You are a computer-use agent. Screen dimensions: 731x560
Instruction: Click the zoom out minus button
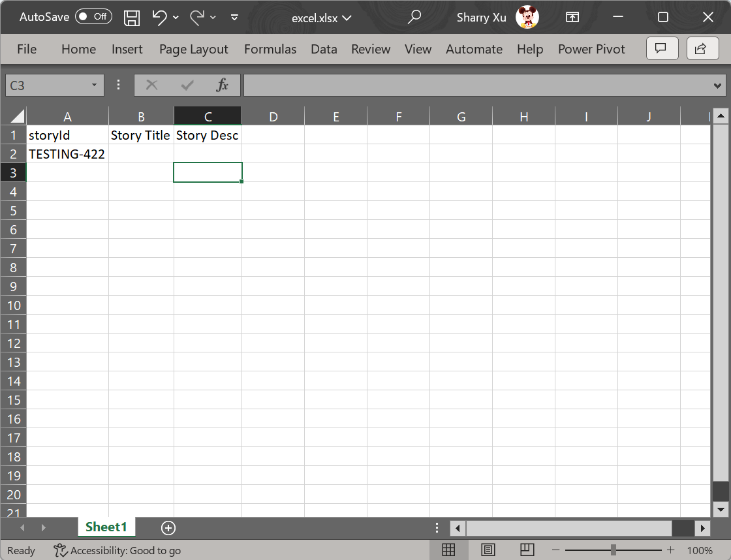click(555, 550)
